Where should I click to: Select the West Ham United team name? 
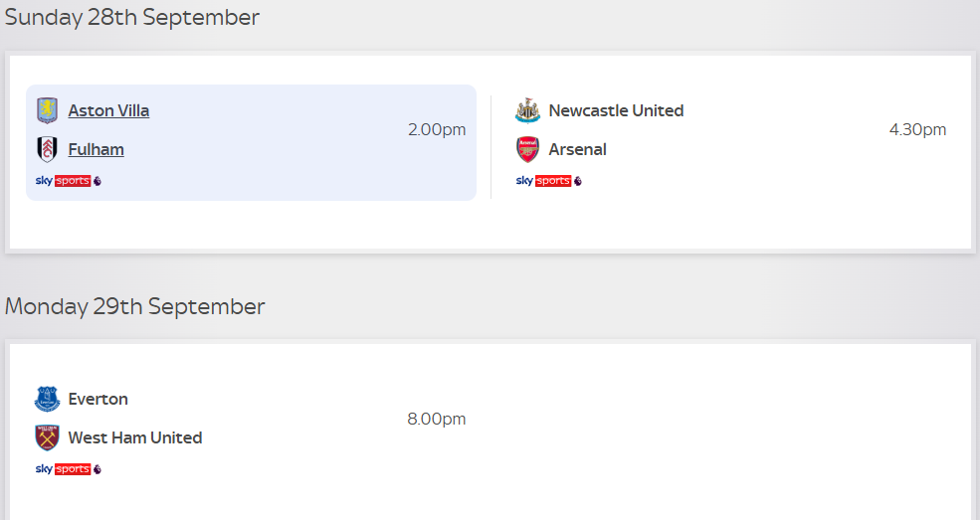[134, 437]
